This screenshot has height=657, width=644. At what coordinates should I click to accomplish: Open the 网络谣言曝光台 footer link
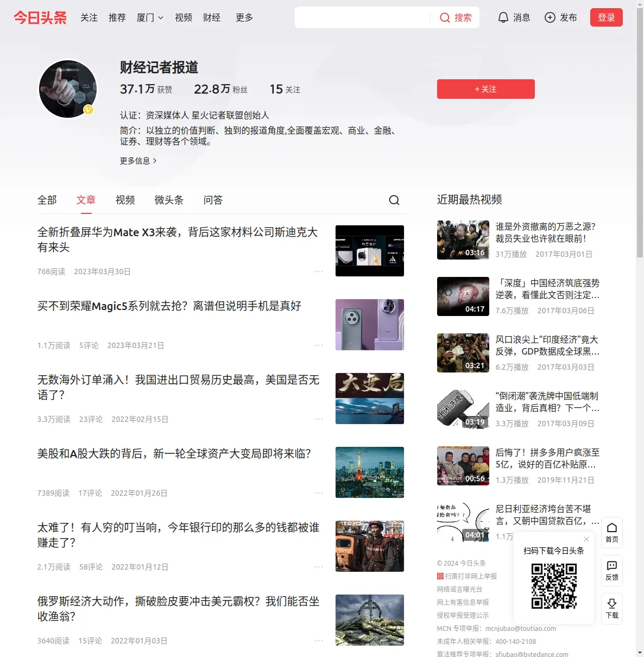click(x=460, y=589)
